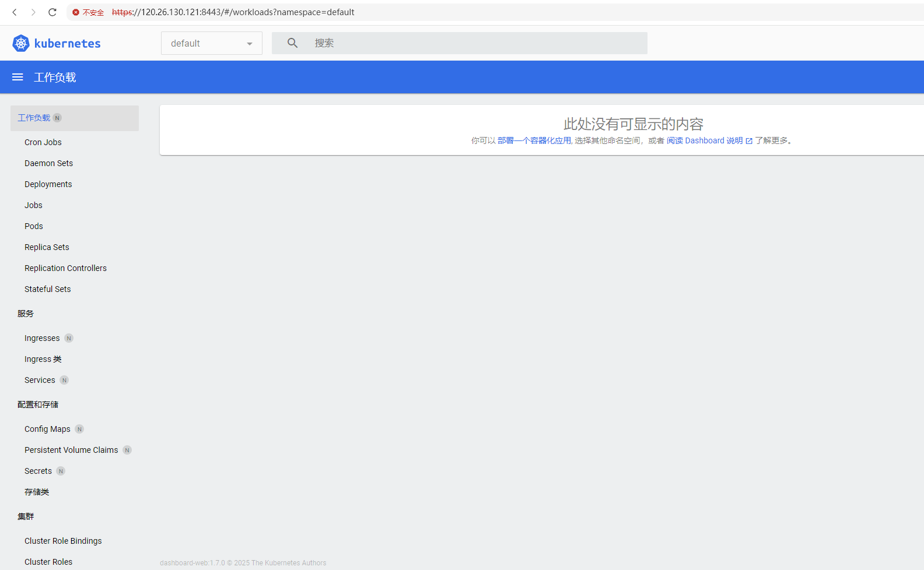This screenshot has width=924, height=570.
Task: Open the 阅读 Dashboard 说明 link
Action: pyautogui.click(x=705, y=140)
